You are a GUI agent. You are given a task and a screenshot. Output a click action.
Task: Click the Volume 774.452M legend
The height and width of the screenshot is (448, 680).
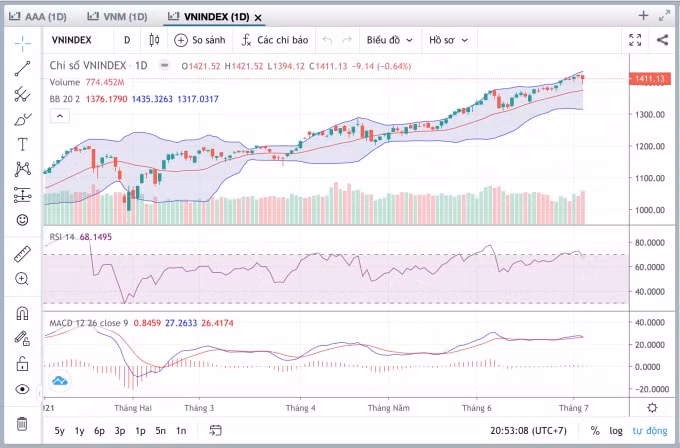[87, 82]
